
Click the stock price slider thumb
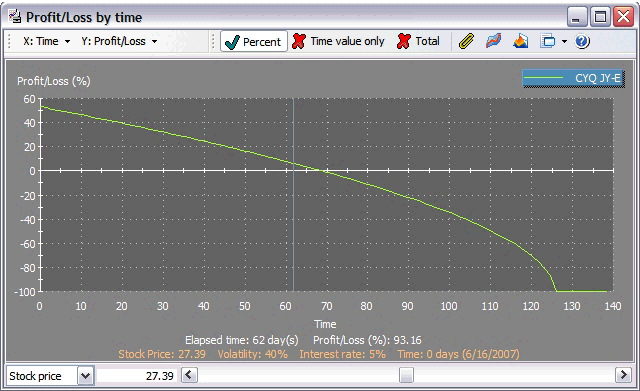406,375
